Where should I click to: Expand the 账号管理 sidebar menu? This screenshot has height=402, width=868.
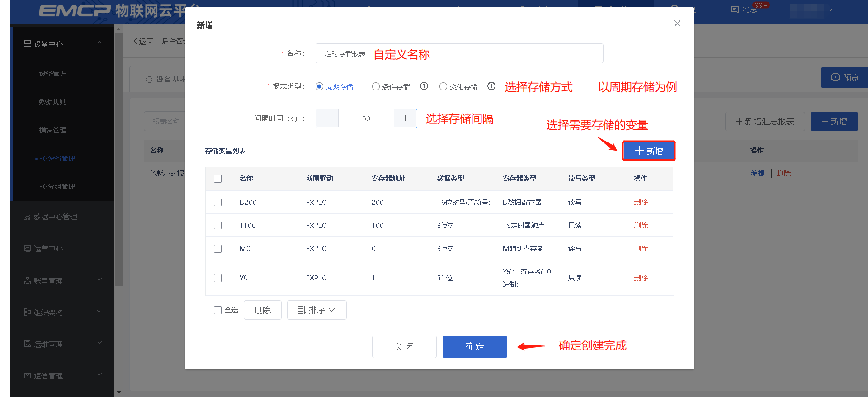click(x=62, y=281)
